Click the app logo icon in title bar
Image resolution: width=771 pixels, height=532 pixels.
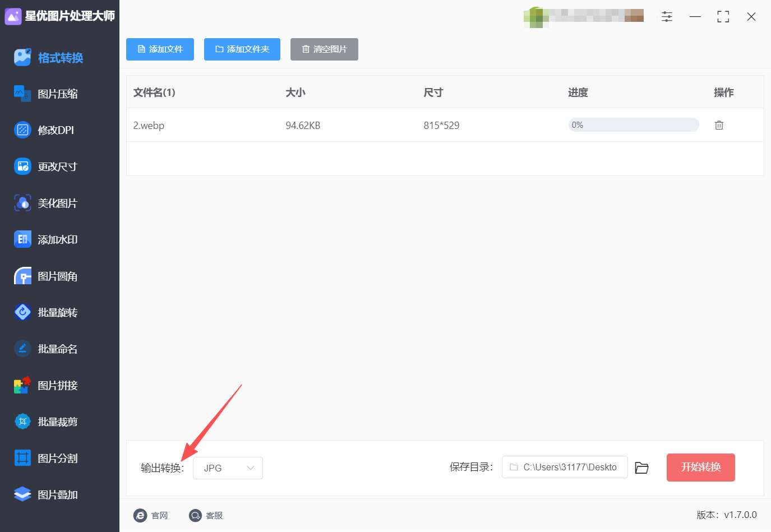(x=13, y=16)
